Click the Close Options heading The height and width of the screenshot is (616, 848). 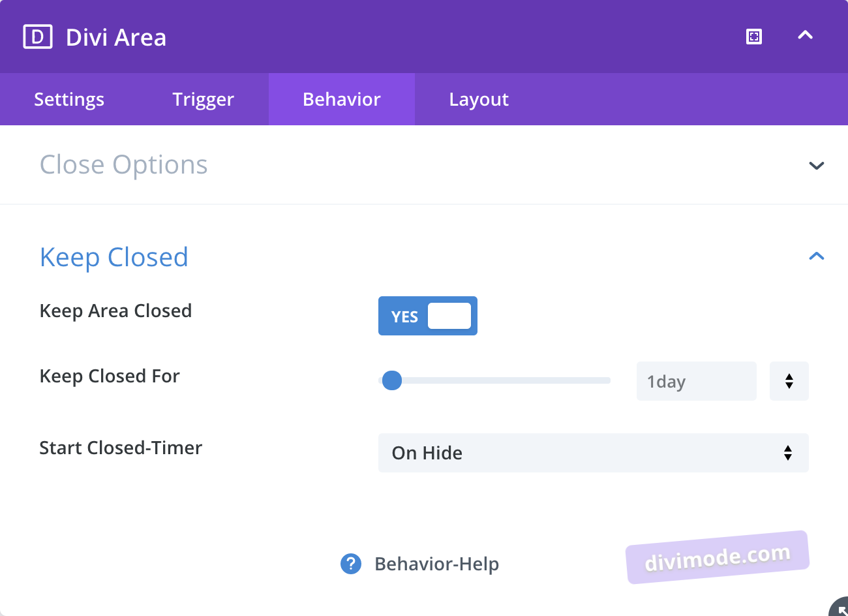tap(124, 164)
